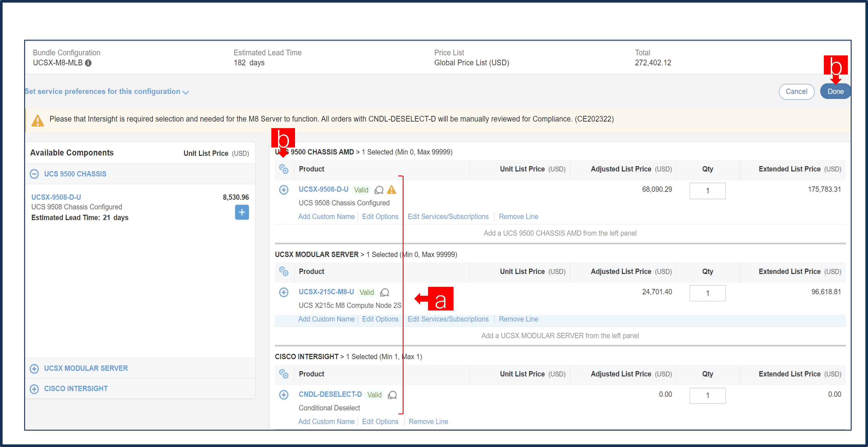868x447 pixels.
Task: Add Custom Name for Conditional Deselect
Action: point(326,421)
